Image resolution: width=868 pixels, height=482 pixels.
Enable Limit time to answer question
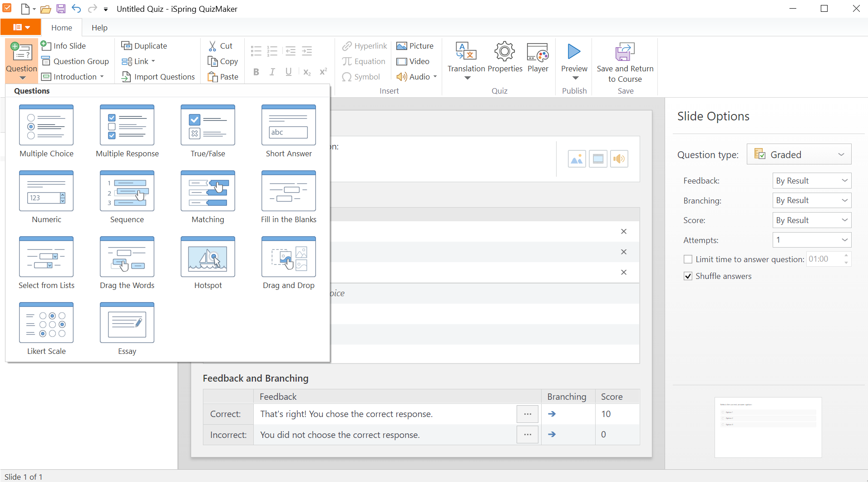(x=688, y=259)
